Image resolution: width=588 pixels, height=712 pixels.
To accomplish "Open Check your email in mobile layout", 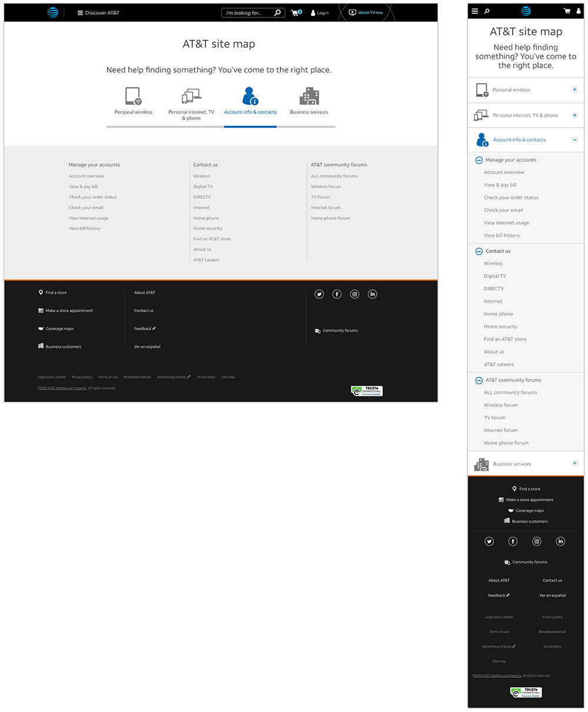I will pyautogui.click(x=503, y=210).
